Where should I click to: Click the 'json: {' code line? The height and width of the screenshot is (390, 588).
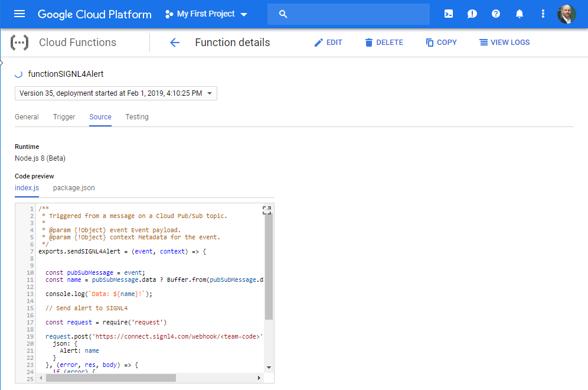[65, 344]
